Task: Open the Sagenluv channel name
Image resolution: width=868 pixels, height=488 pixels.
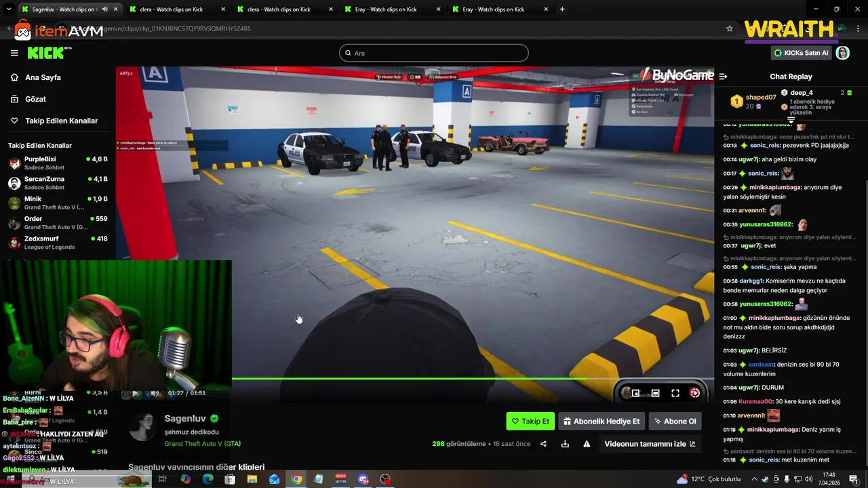Action: [185, 418]
